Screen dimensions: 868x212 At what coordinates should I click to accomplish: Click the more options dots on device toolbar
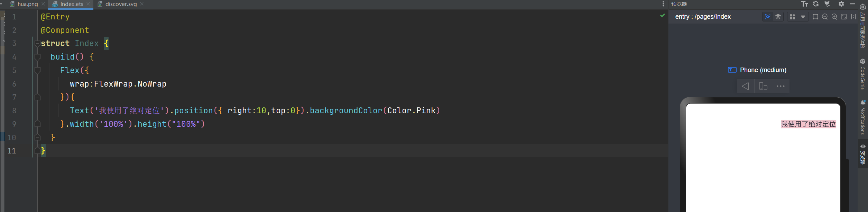(x=781, y=86)
